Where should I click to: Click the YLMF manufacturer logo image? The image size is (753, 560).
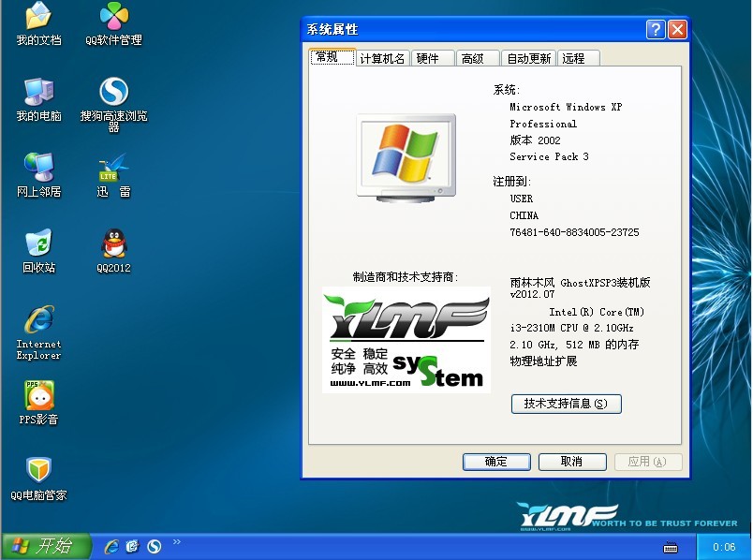click(406, 340)
